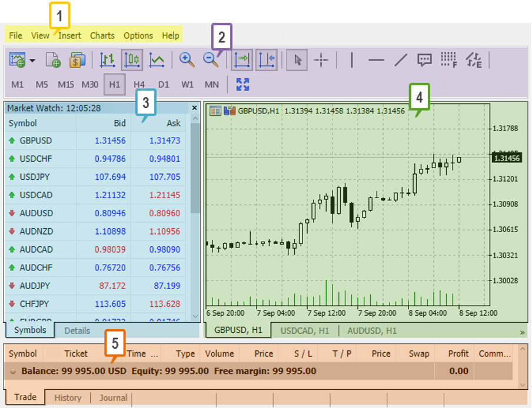Click the fullscreen expand icon
Viewport: 532px width, 408px height.
pyautogui.click(x=242, y=84)
